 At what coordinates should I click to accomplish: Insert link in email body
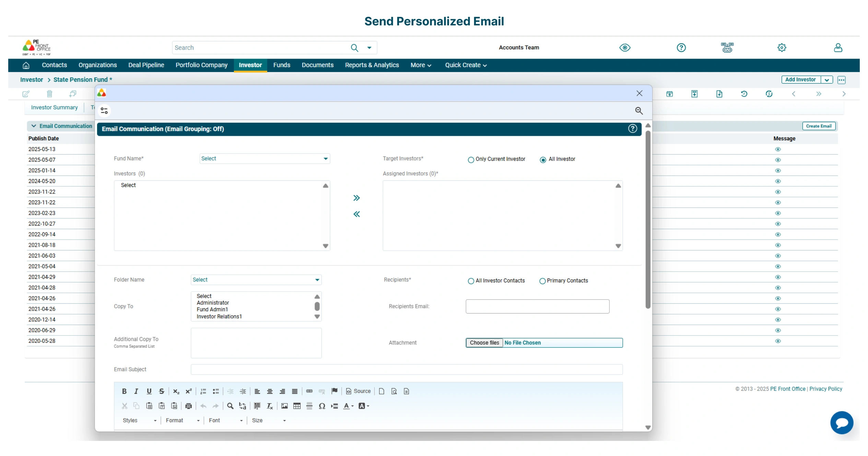[x=309, y=391]
